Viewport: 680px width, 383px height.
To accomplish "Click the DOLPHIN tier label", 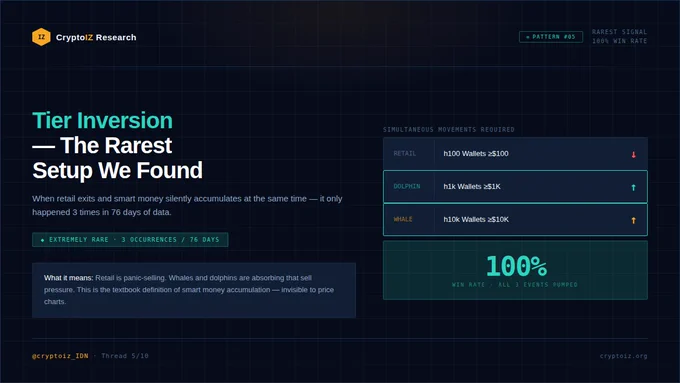I will pos(407,187).
